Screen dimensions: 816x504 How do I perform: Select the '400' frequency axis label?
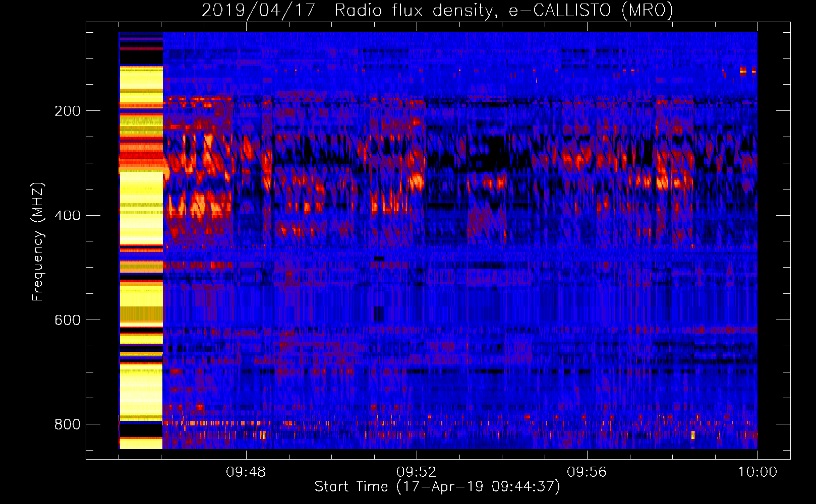point(68,216)
